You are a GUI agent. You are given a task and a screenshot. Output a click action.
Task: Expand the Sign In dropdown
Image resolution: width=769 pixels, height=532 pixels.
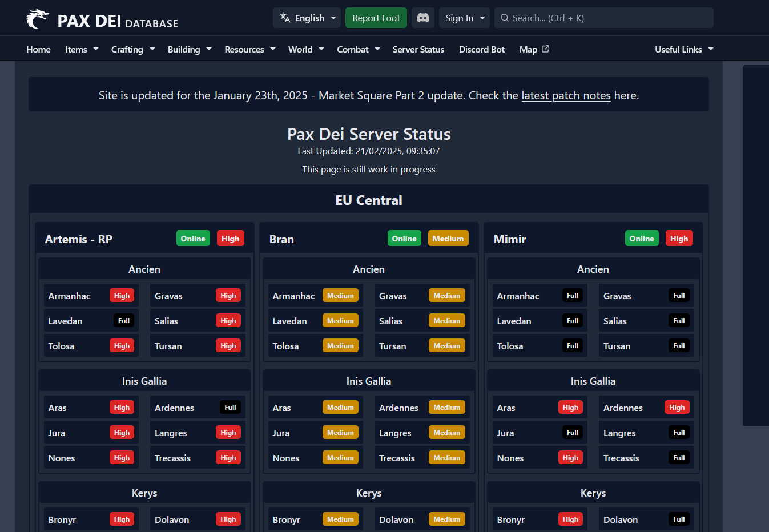pos(465,18)
